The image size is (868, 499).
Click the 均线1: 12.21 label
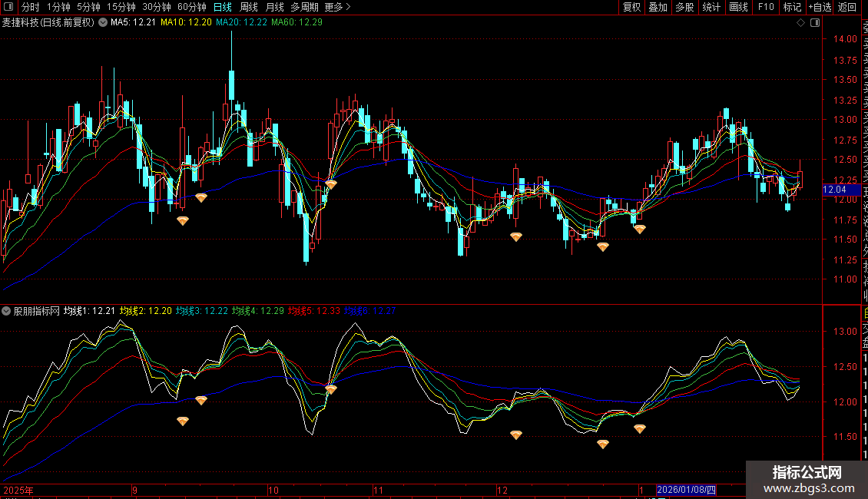point(89,311)
